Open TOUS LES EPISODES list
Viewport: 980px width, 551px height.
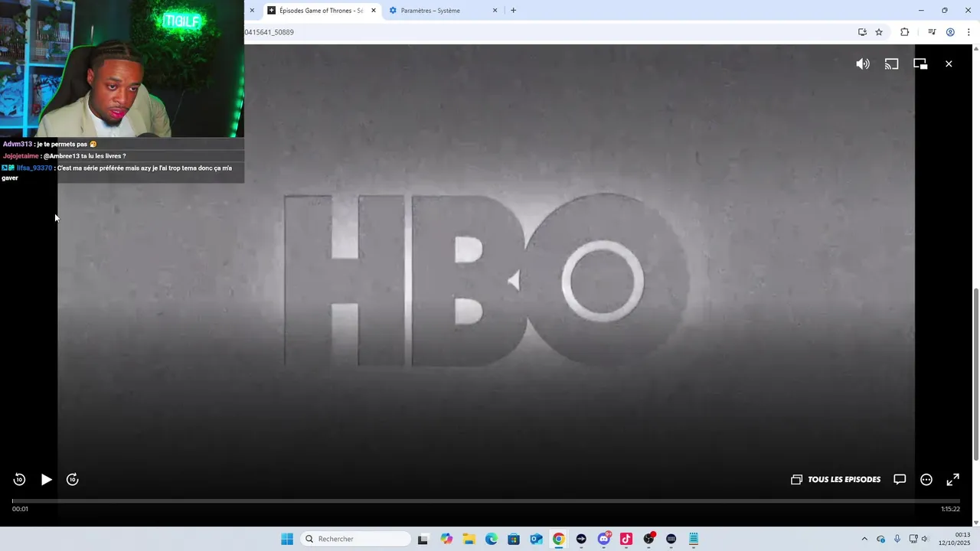pyautogui.click(x=836, y=480)
